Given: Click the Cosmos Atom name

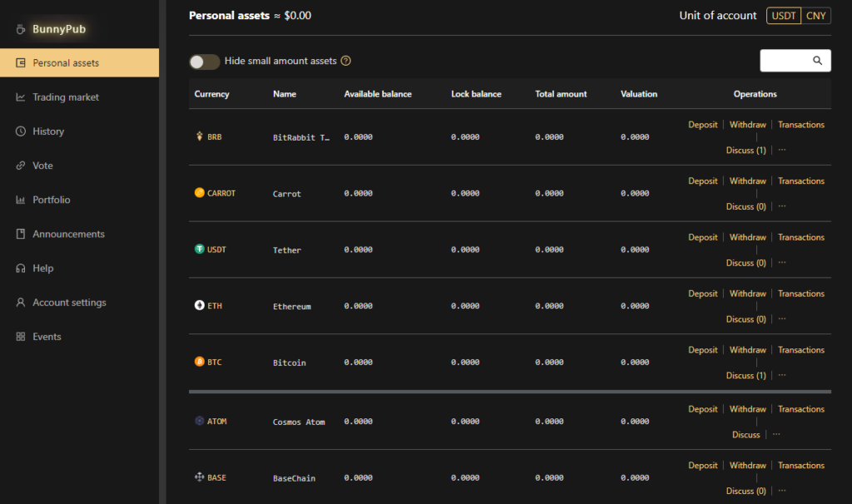Looking at the screenshot, I should click(x=299, y=422).
